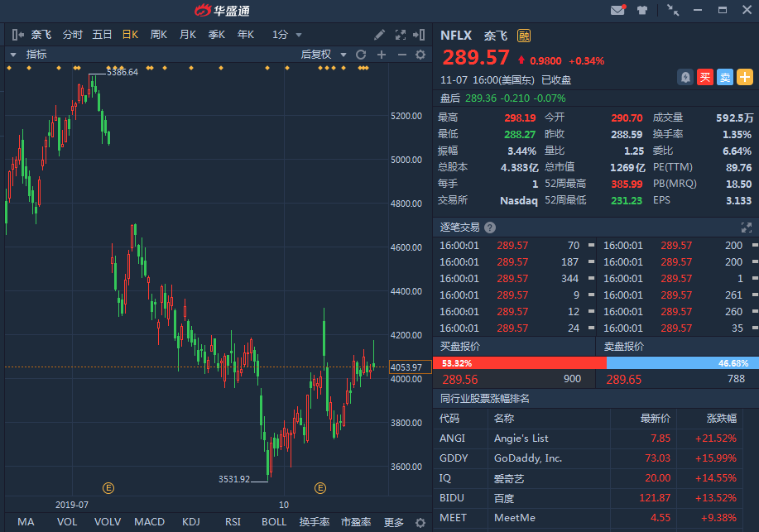Click the red 买 buy button
This screenshot has width=759, height=532.
tap(705, 77)
